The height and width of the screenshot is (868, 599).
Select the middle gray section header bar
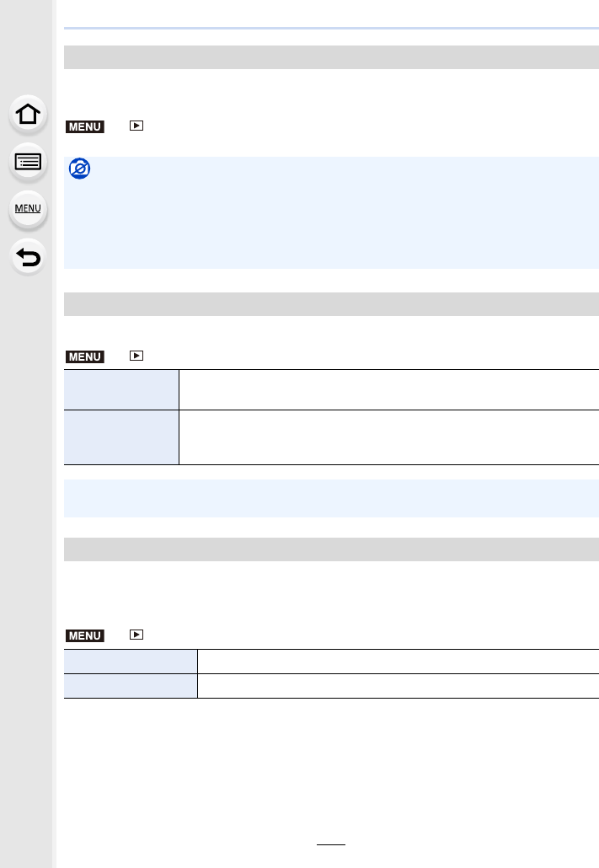[x=331, y=304]
